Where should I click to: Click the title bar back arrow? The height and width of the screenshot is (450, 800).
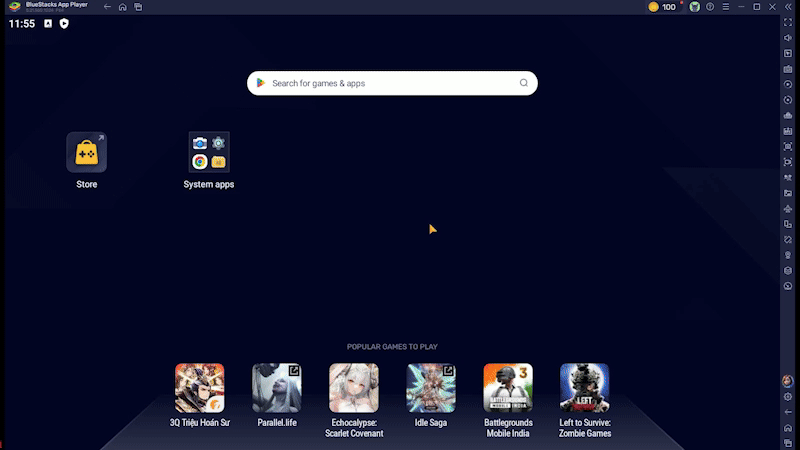point(107,7)
